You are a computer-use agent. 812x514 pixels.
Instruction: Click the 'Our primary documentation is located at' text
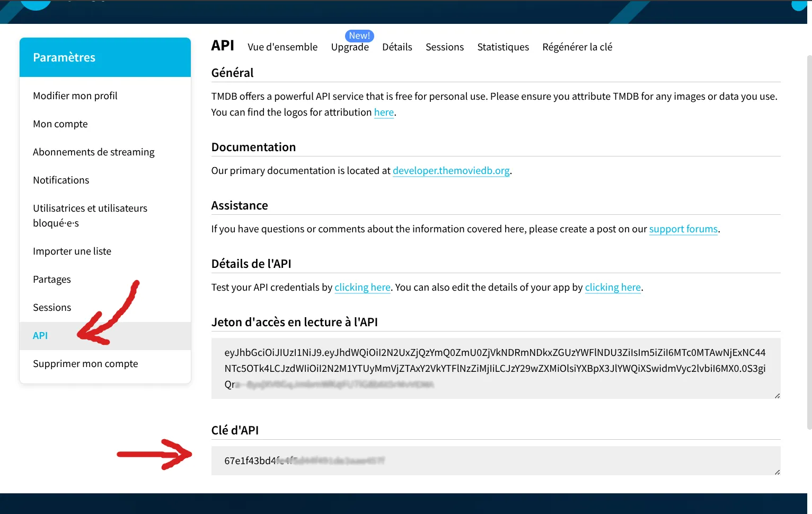coord(301,171)
